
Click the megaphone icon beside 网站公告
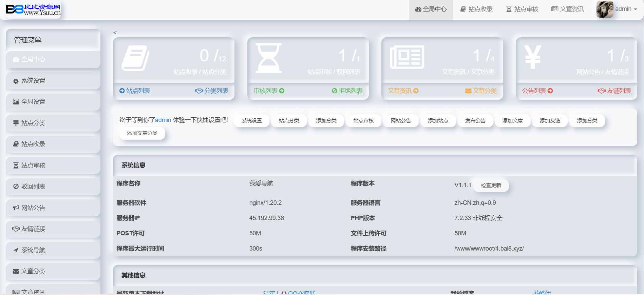point(16,208)
